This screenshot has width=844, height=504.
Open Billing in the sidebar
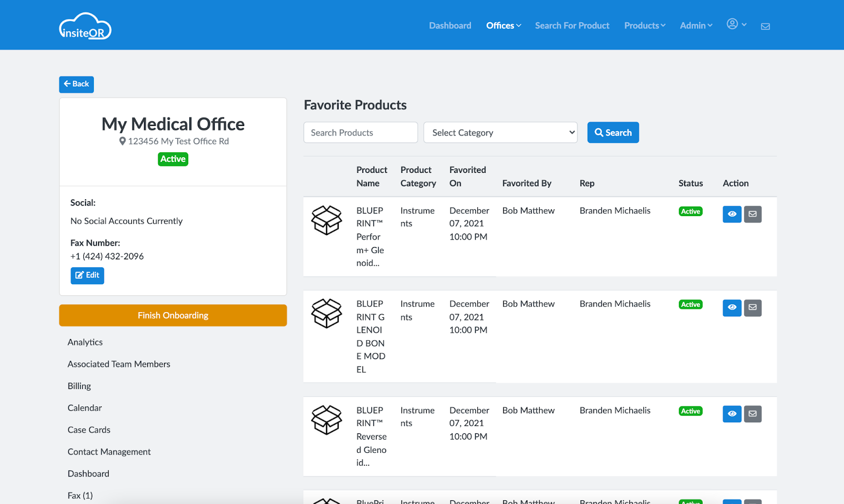(79, 386)
